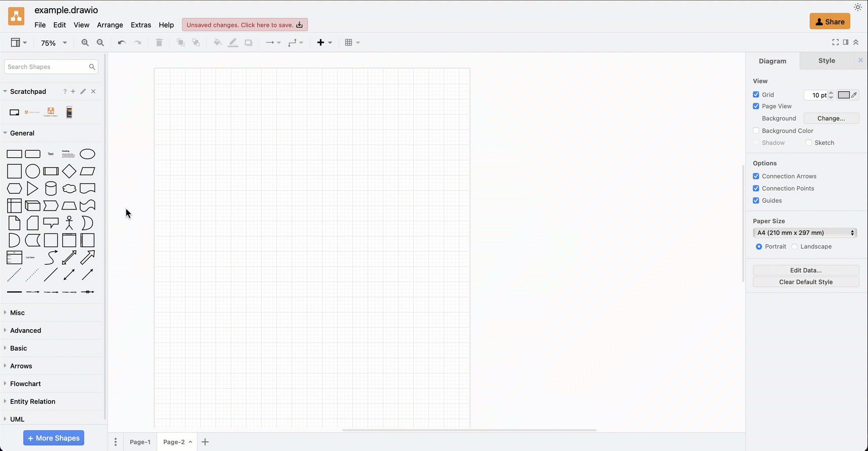Click the Edit Data... button

pos(806,270)
